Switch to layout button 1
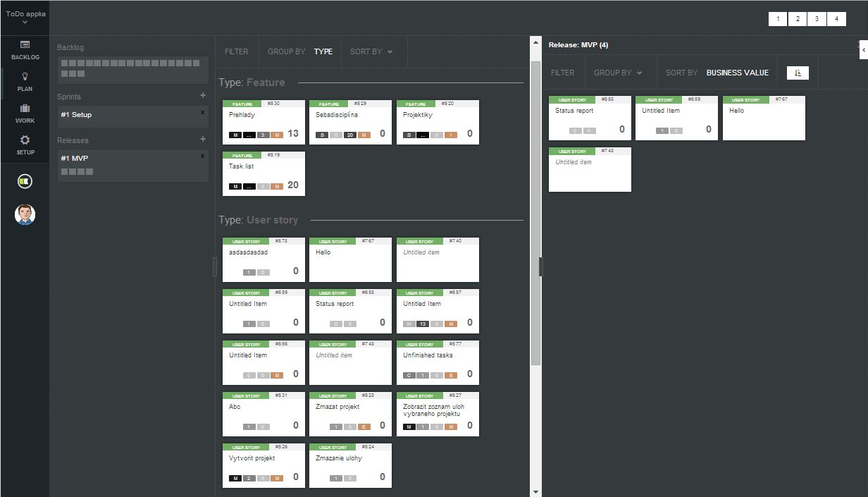 click(778, 19)
